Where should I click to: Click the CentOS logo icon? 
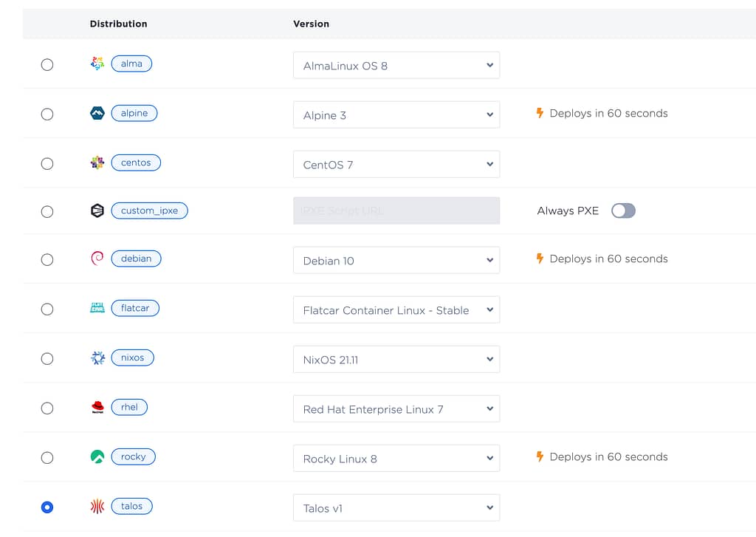97,163
